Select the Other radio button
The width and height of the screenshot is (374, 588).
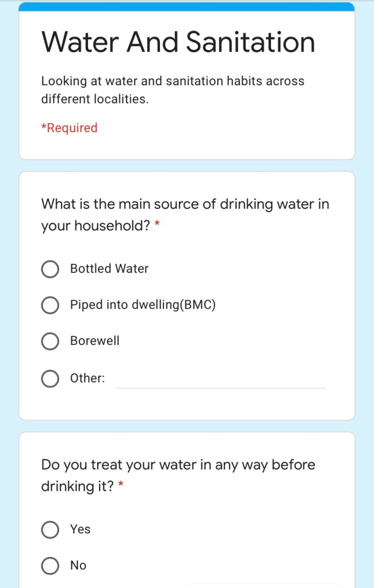(x=50, y=379)
